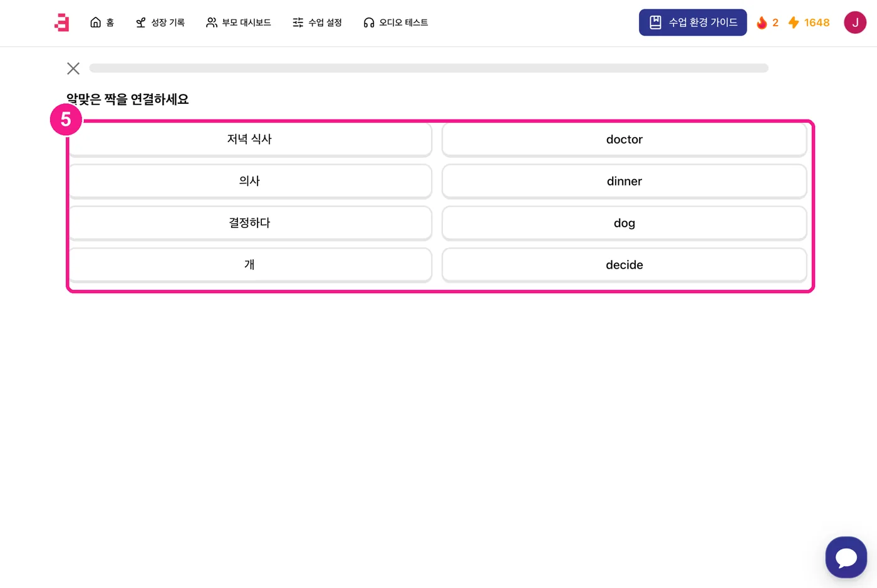Open 수업 환경 가이드 button

coord(693,23)
